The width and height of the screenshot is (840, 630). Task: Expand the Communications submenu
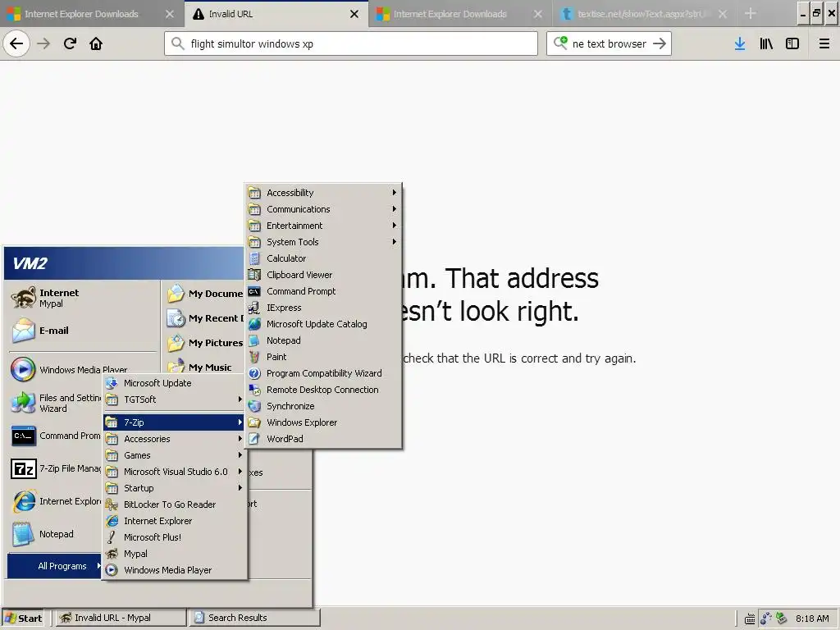tap(323, 209)
